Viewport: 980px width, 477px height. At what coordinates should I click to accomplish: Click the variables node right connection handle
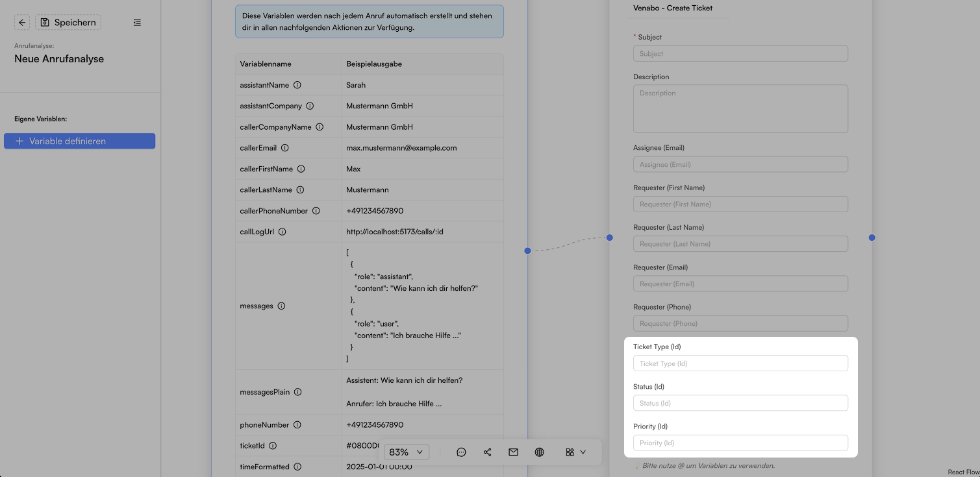[527, 251]
